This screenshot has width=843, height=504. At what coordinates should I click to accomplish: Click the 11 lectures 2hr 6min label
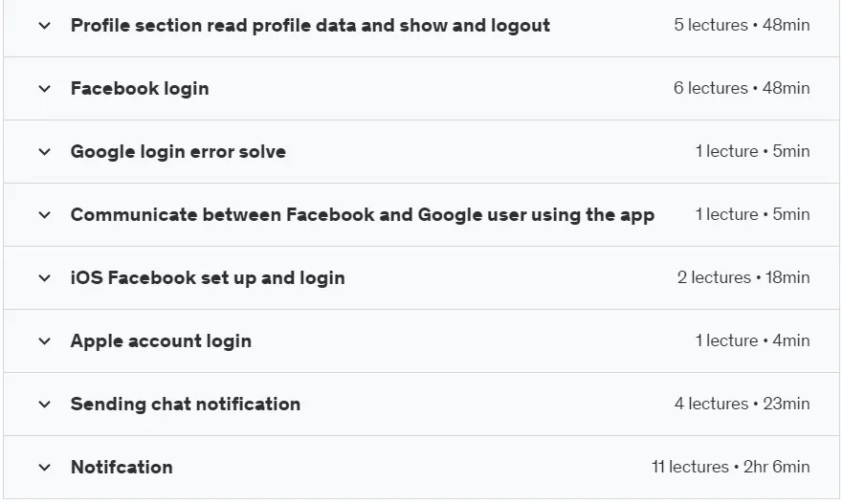coord(731,467)
